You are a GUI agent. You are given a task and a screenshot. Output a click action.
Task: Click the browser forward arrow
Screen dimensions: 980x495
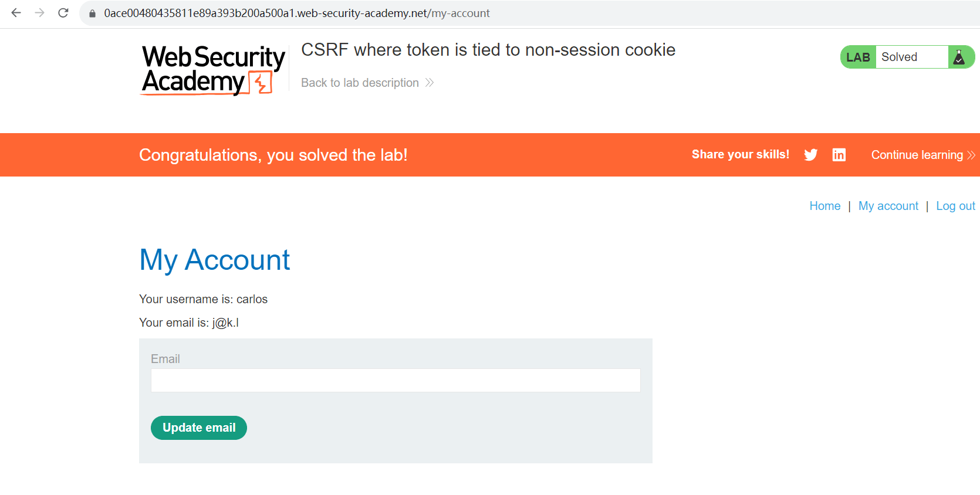(x=39, y=13)
